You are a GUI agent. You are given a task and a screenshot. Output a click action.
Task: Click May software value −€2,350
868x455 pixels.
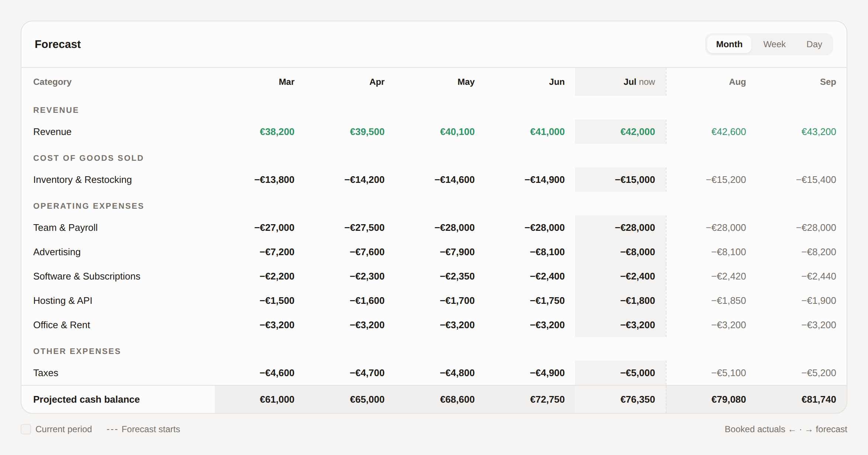(x=457, y=276)
